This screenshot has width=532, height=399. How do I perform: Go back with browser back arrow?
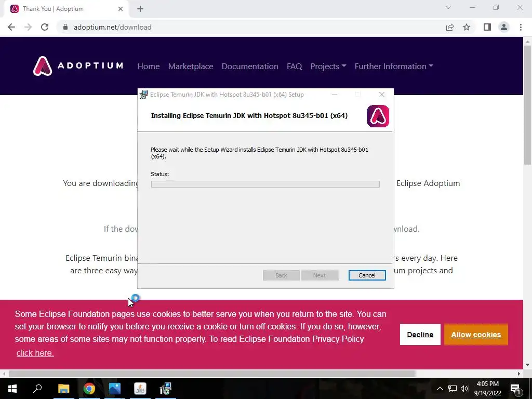(11, 27)
